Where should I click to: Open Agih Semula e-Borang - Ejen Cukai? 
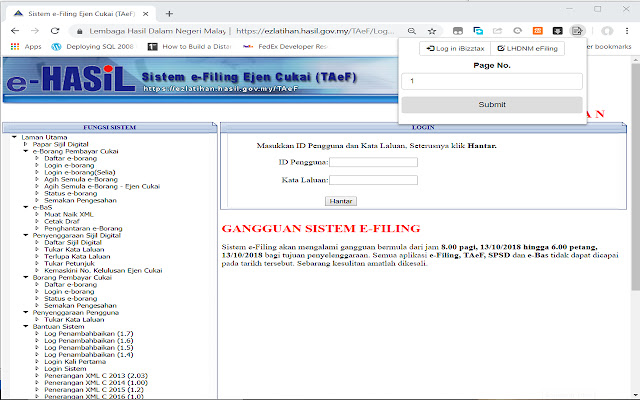(x=102, y=187)
